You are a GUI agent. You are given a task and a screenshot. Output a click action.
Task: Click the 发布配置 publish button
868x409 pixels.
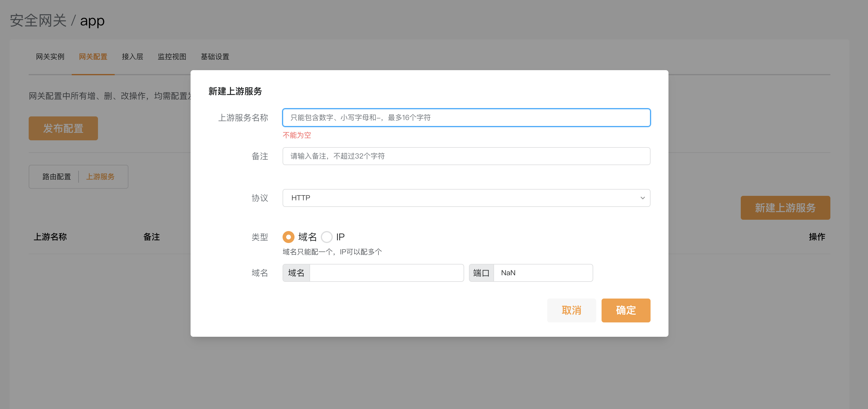(x=63, y=128)
